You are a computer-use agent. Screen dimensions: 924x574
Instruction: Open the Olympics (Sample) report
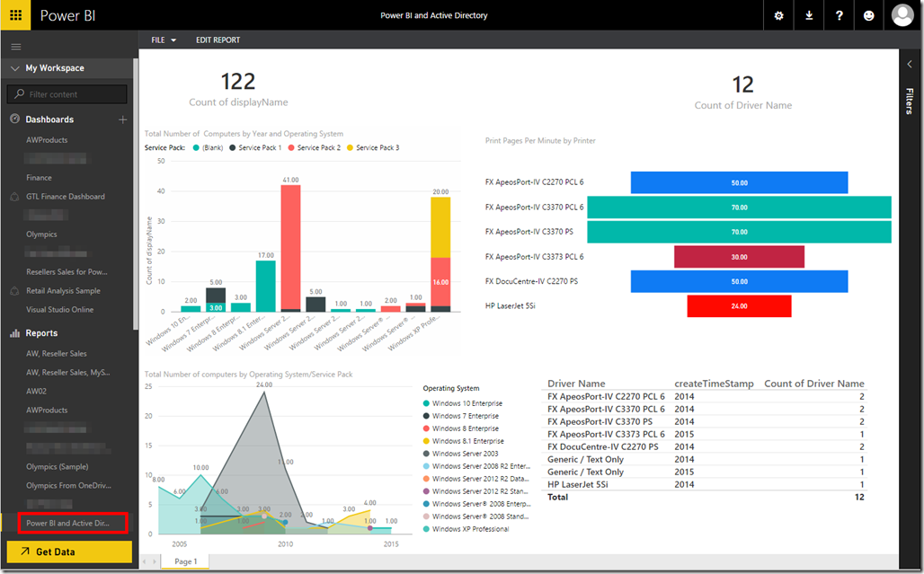click(x=58, y=467)
